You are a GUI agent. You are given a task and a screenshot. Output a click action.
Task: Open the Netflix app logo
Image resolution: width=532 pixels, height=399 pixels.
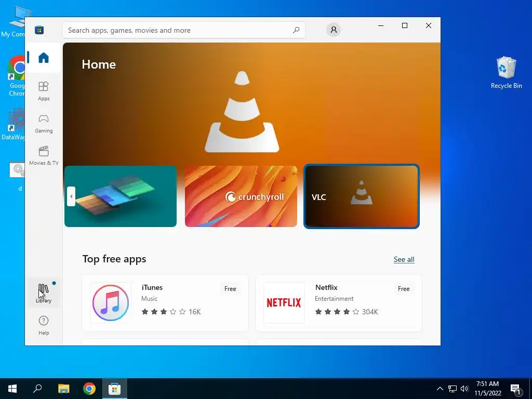click(284, 303)
